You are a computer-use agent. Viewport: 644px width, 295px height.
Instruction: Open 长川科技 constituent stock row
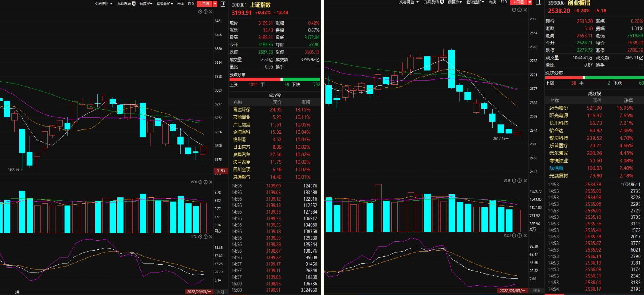coord(594,123)
